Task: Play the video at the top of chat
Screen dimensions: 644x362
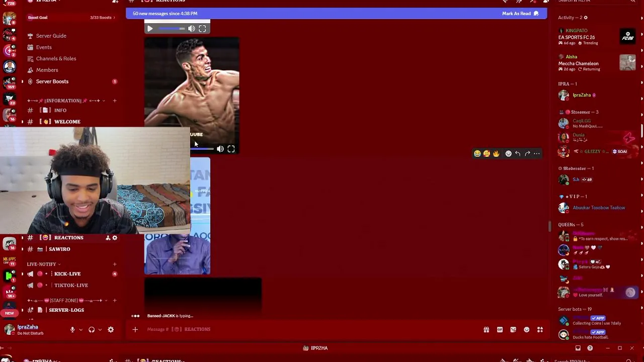Action: tap(150, 29)
